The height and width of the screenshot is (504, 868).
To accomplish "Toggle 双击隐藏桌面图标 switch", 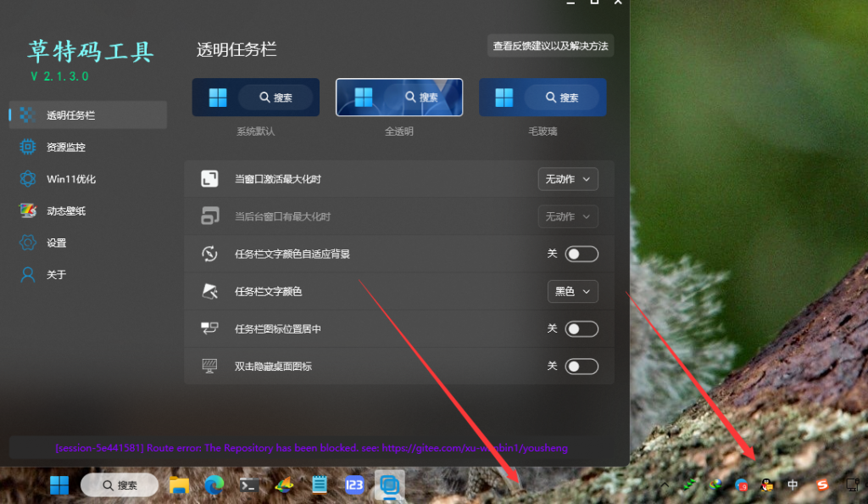I will tap(581, 367).
